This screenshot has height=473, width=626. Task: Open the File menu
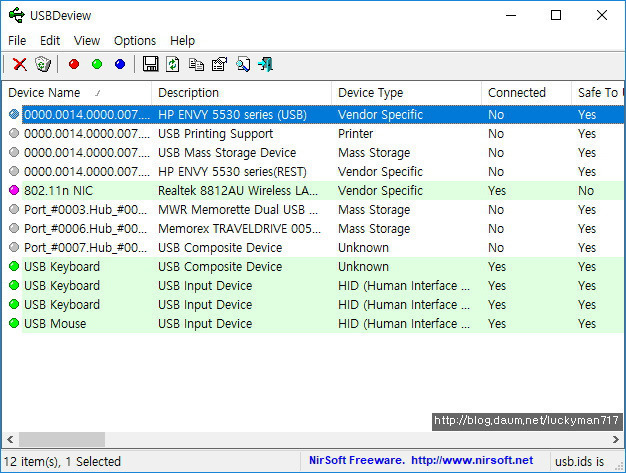(x=17, y=41)
